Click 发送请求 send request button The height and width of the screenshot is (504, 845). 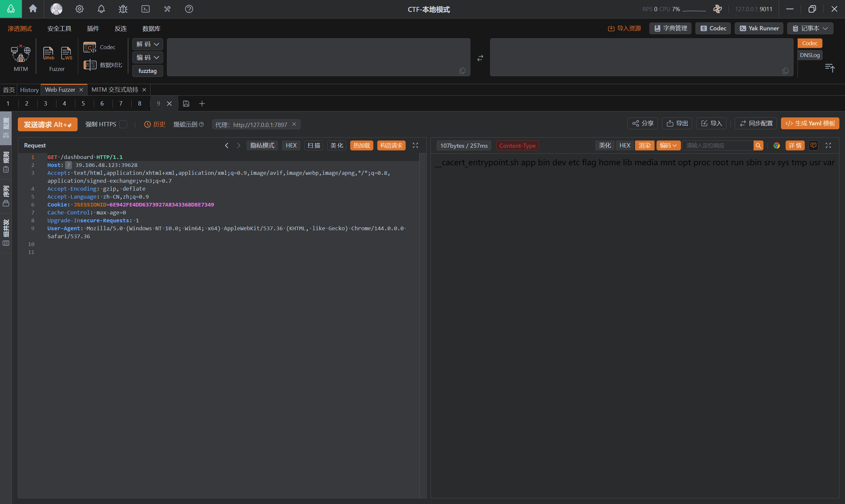pos(48,124)
